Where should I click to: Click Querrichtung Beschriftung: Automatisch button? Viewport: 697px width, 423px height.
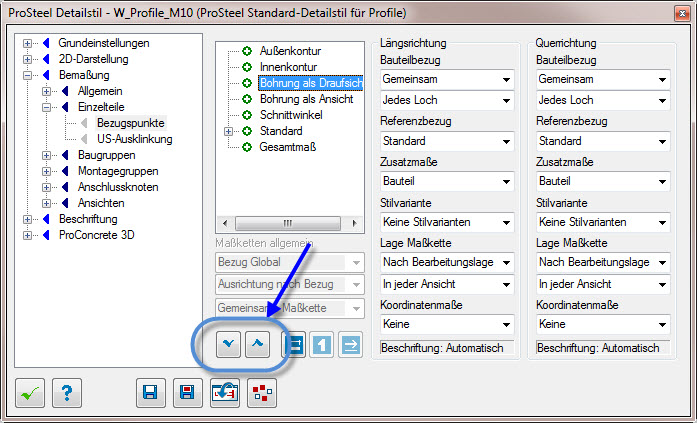pyautogui.click(x=603, y=348)
